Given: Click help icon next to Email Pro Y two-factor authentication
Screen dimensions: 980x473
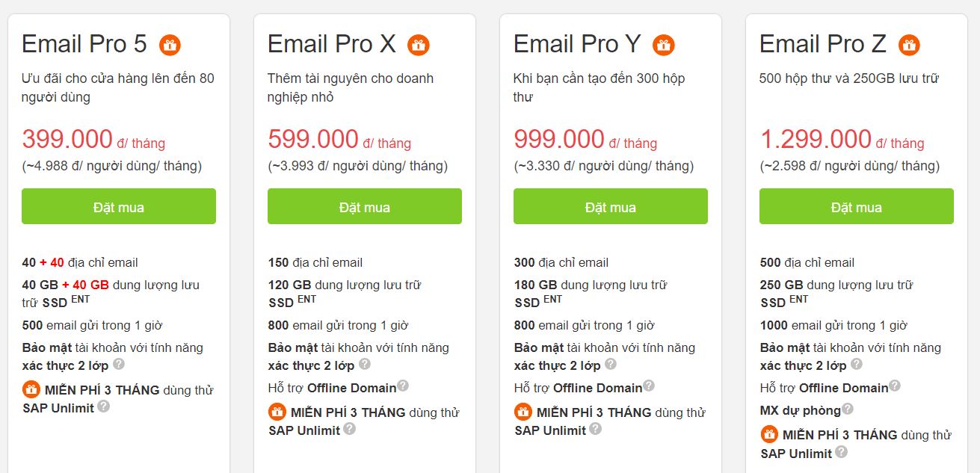Looking at the screenshot, I should click(x=610, y=365).
